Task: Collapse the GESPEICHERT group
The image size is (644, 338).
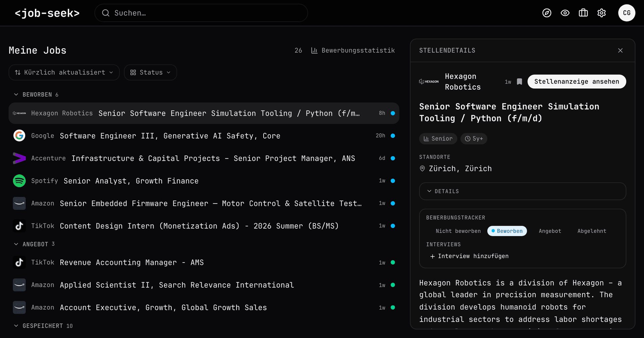Action: (x=43, y=326)
